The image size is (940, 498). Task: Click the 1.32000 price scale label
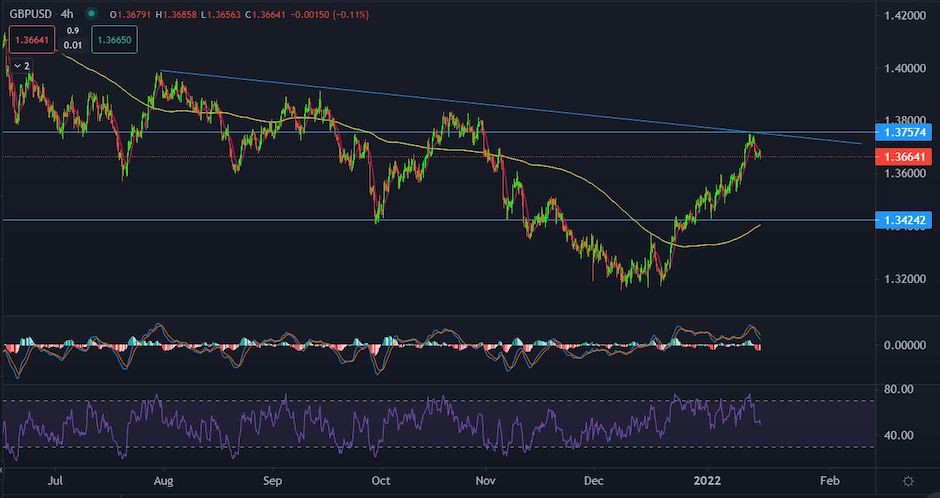pyautogui.click(x=905, y=279)
